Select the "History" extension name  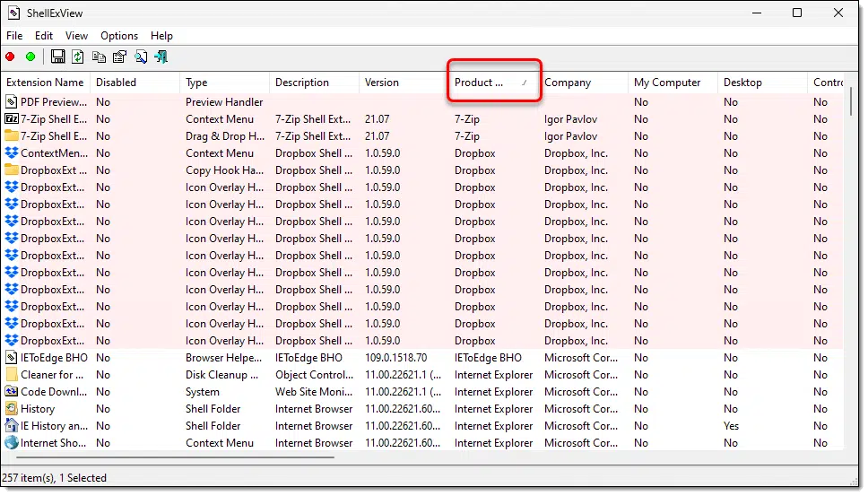click(x=38, y=409)
